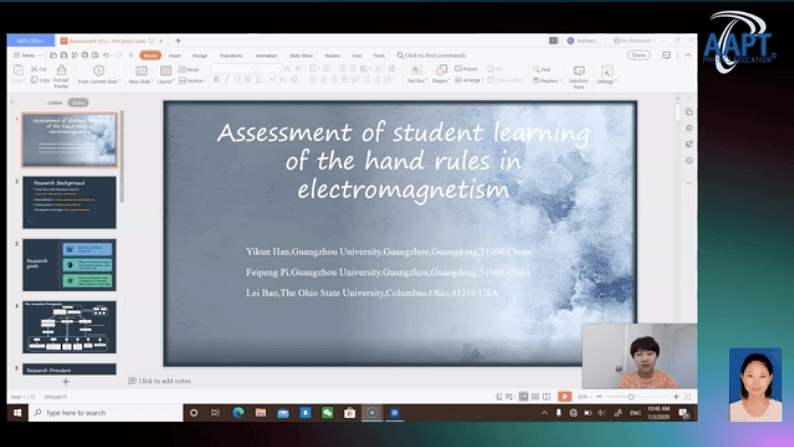This screenshot has height=447, width=794.
Task: Open the Menu dropdown
Action: 28,55
